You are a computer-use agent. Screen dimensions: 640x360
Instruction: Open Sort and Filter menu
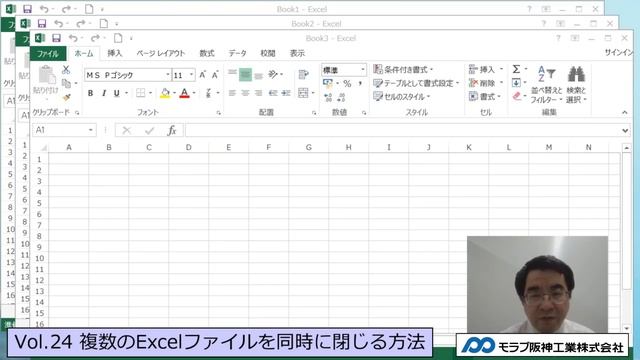coord(546,84)
